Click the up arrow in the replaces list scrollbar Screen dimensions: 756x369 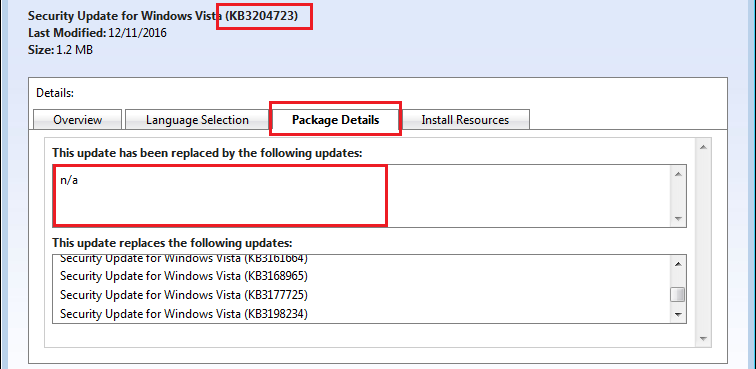tap(678, 264)
